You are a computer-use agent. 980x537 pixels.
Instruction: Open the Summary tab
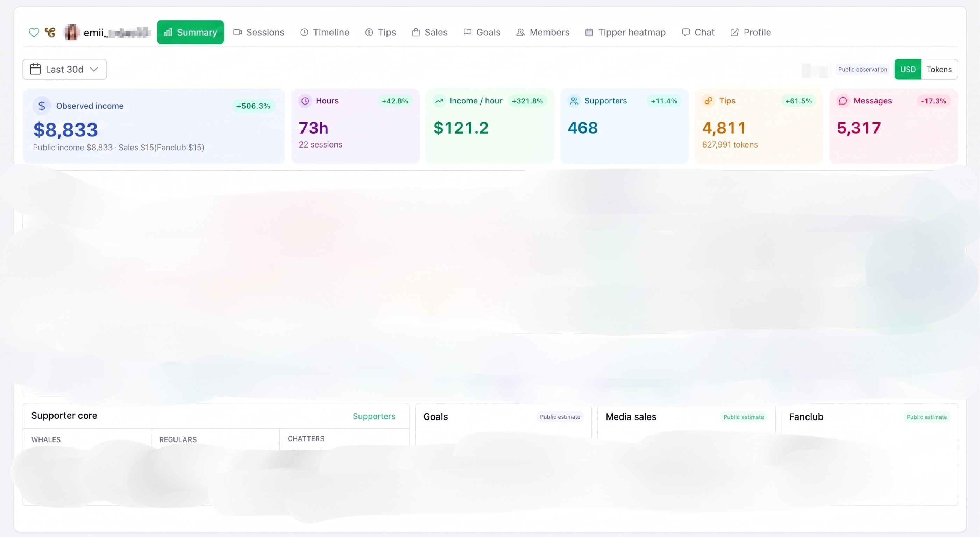[x=190, y=32]
